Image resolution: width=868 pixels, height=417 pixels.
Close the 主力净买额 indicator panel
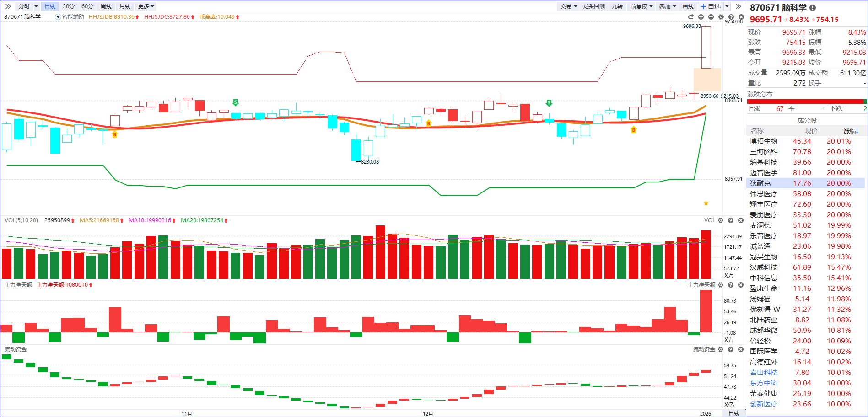(x=741, y=285)
